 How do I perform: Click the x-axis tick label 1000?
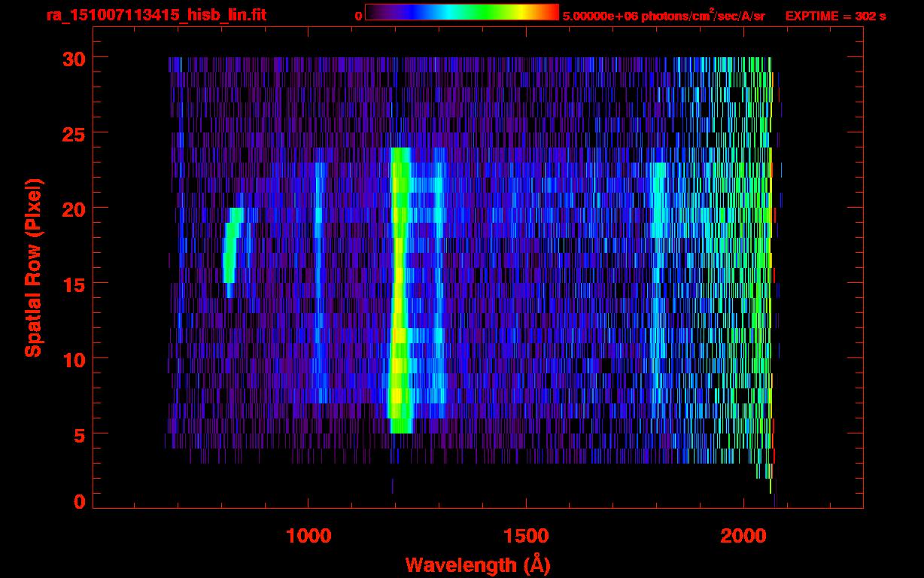pos(309,535)
